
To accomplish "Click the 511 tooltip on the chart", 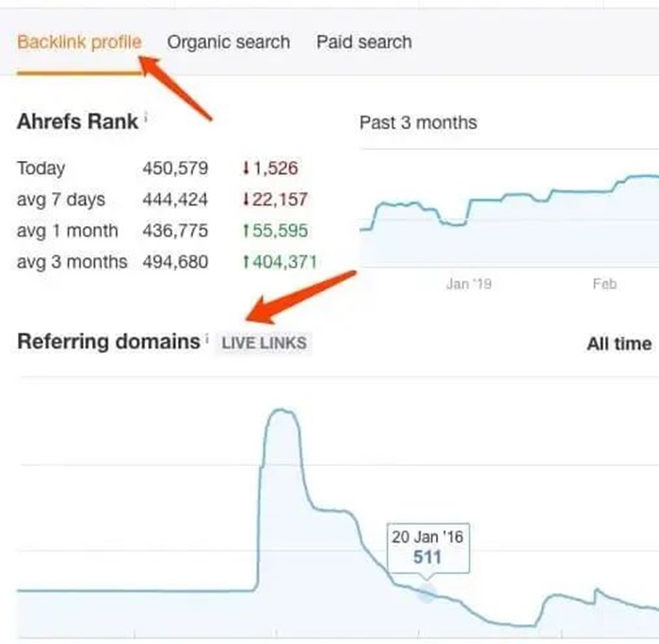I will pyautogui.click(x=427, y=548).
